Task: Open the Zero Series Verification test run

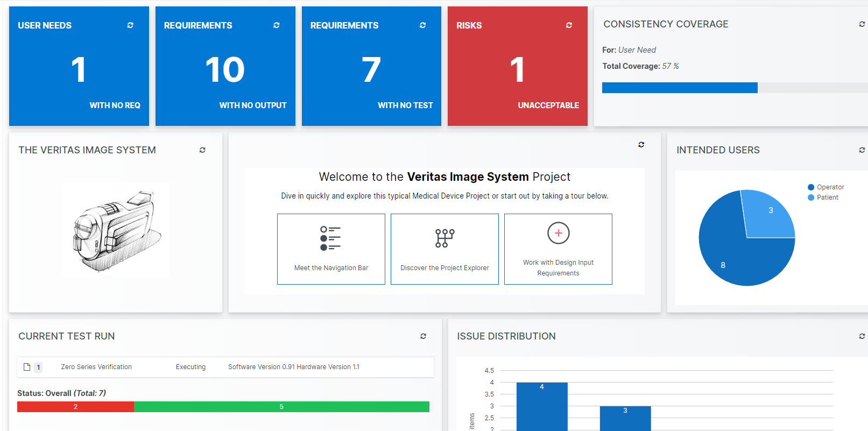Action: (96, 367)
